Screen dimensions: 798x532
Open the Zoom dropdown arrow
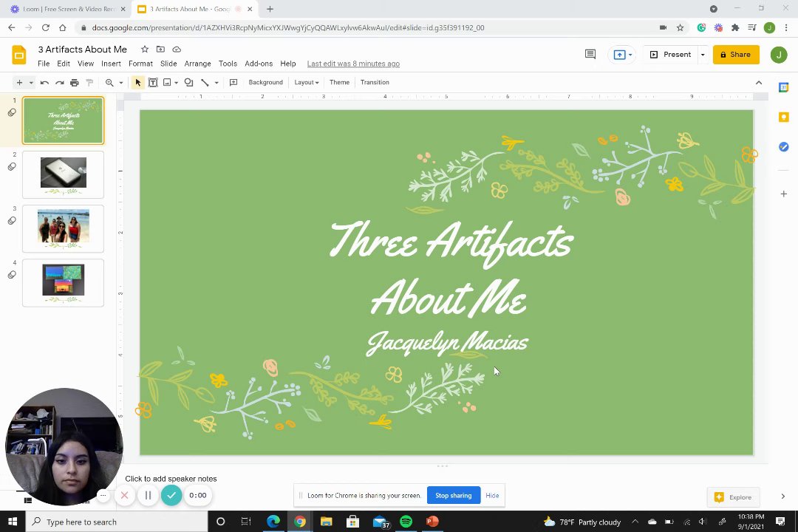pyautogui.click(x=120, y=83)
